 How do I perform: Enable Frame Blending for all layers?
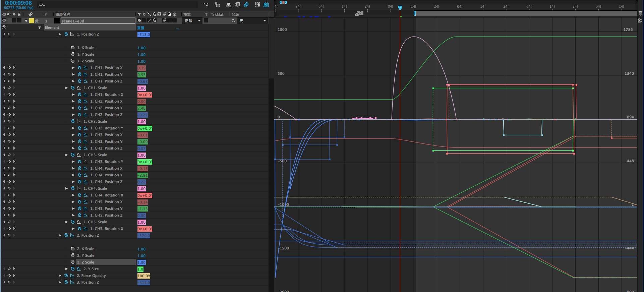[x=237, y=5]
